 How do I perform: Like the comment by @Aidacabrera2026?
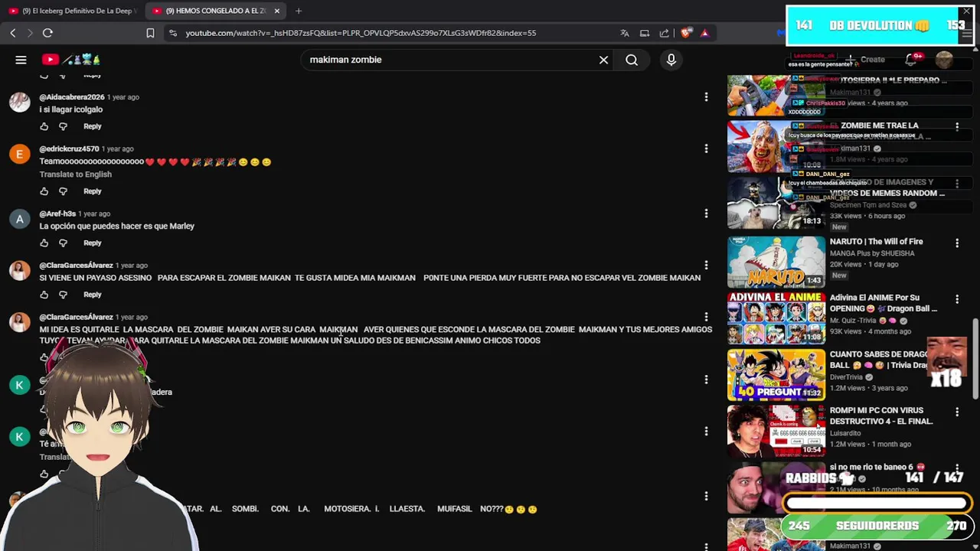coord(44,126)
